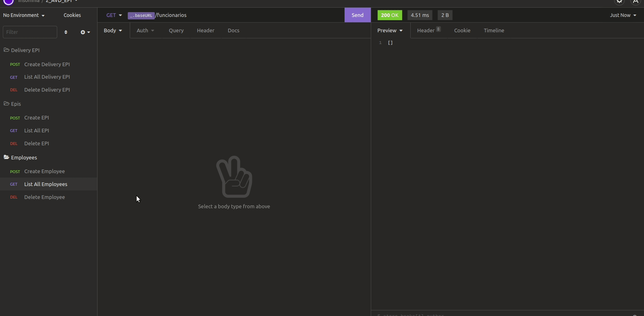Switch to the Query tab
644x316 pixels.
pyautogui.click(x=176, y=31)
